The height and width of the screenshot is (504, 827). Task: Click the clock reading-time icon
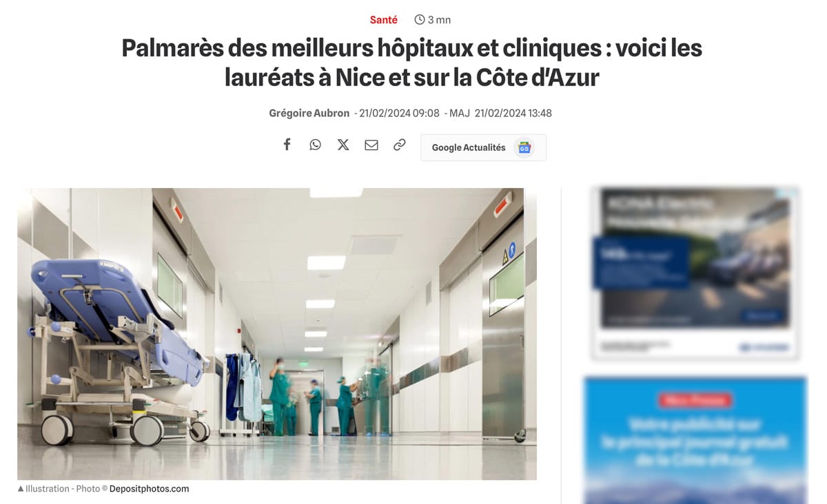coord(420,20)
